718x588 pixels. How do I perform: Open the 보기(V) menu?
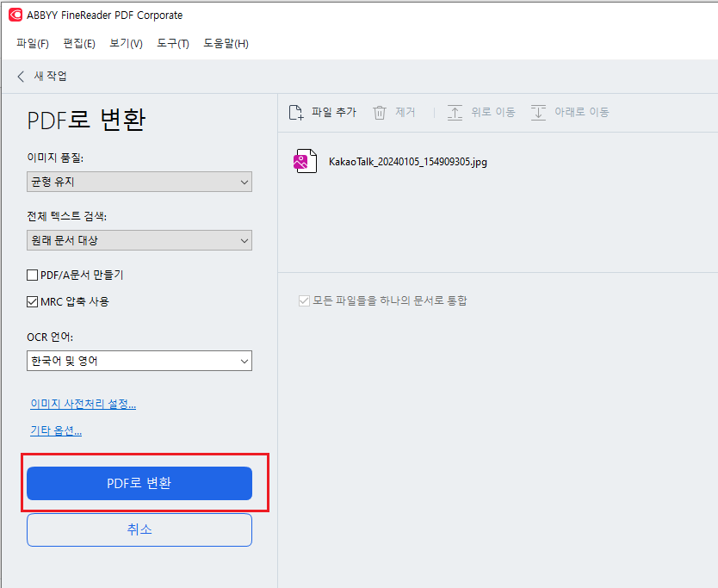[x=126, y=44]
